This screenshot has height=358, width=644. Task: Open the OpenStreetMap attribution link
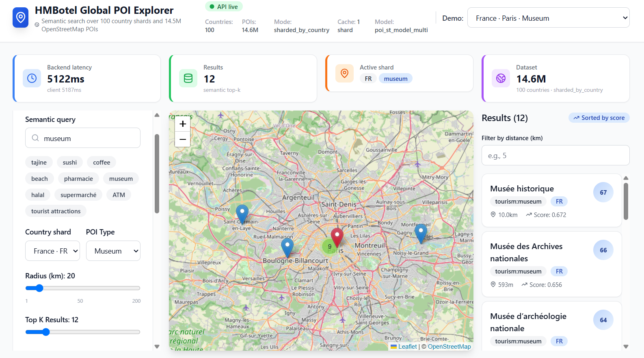[450, 346]
